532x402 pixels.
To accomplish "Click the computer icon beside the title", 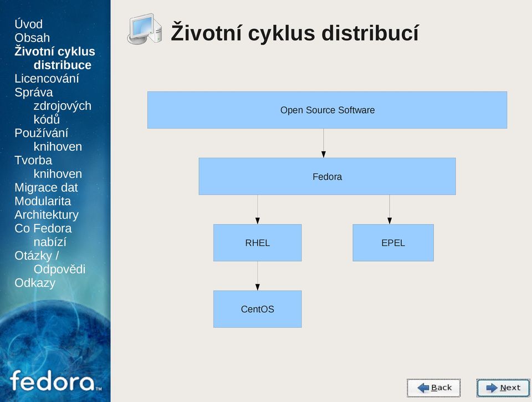I will [x=145, y=29].
